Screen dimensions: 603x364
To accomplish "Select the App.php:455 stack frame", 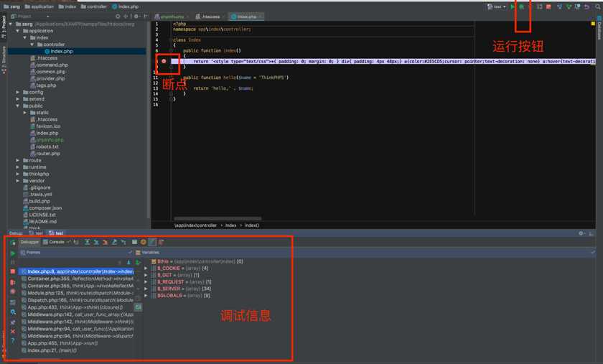I will pos(78,343).
